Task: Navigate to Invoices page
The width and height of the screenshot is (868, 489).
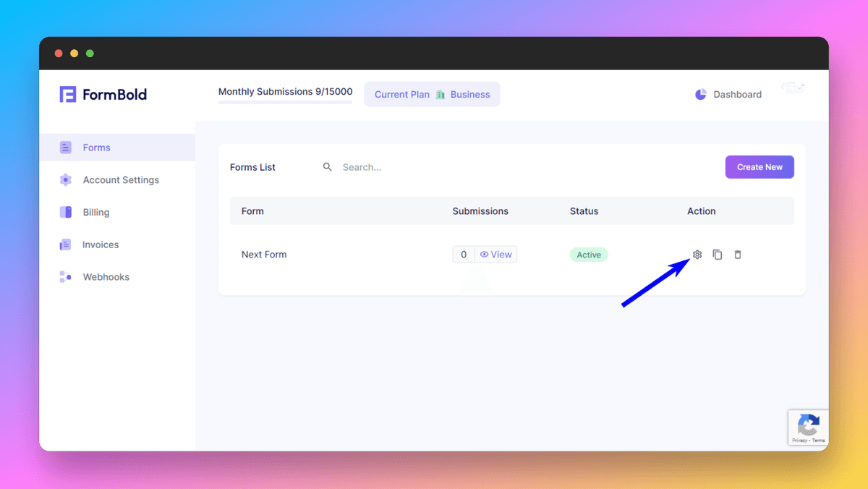Action: [100, 245]
